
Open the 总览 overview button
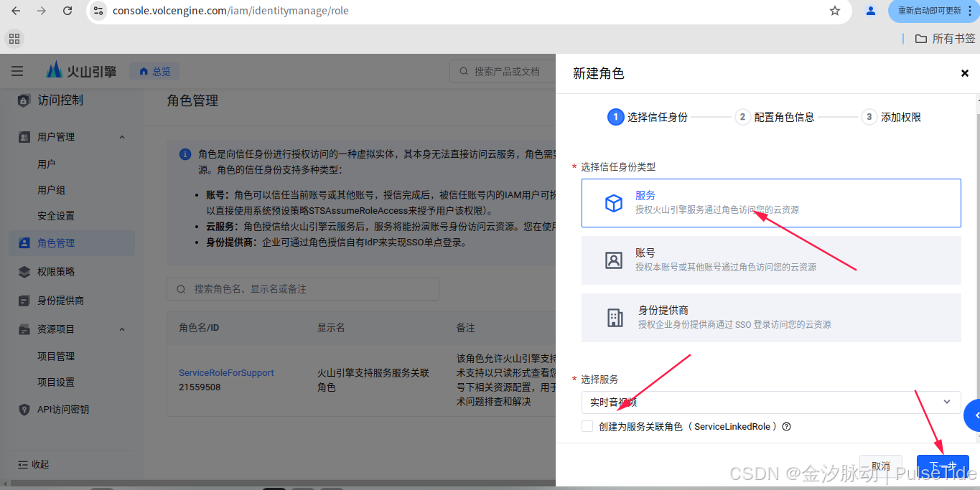tap(154, 71)
